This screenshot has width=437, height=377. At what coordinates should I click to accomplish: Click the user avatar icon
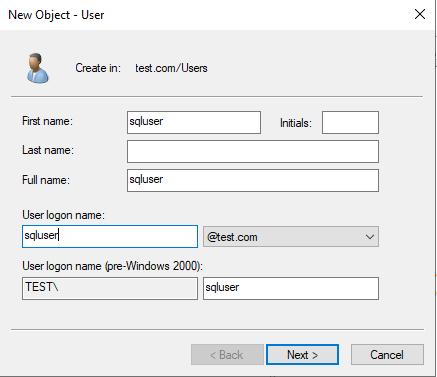point(38,68)
